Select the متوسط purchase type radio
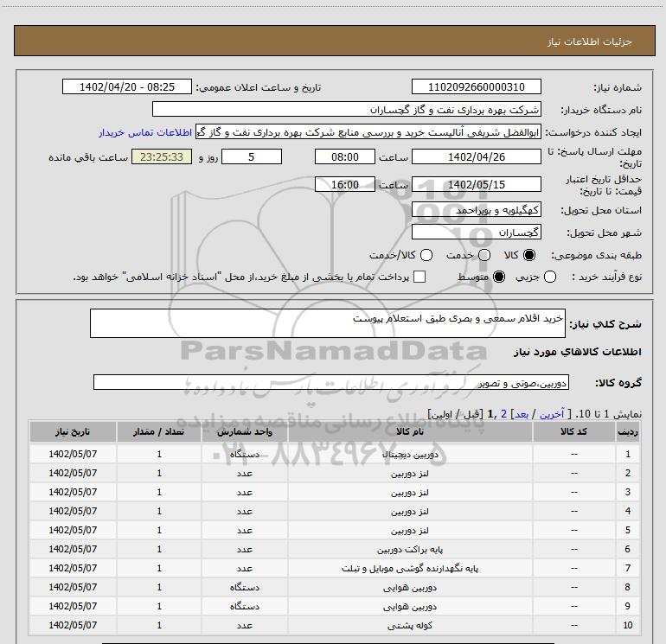 tap(499, 277)
